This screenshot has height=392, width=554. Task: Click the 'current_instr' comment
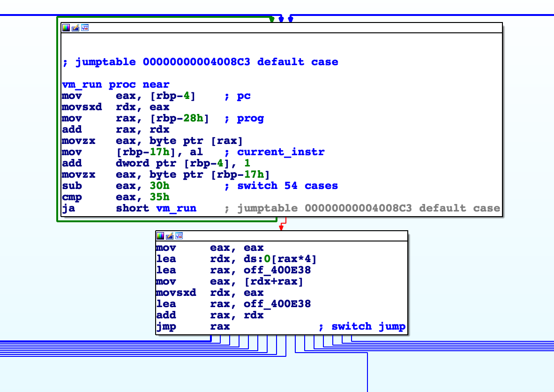coord(280,152)
